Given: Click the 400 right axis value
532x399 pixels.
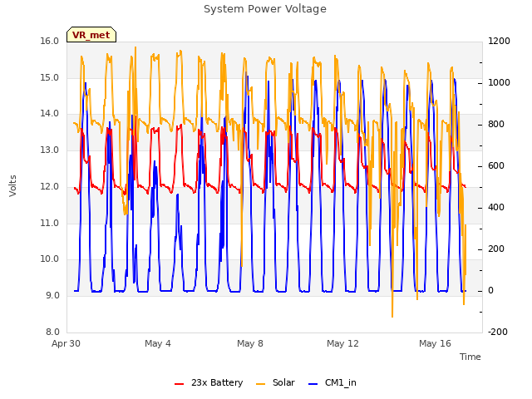Looking at the screenshot, I should (x=496, y=207).
